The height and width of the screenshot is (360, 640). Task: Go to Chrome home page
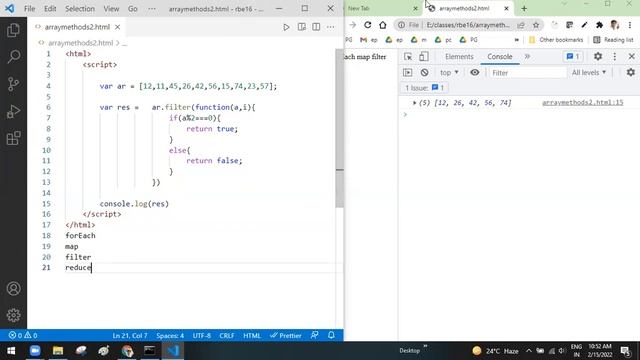pyautogui.click(x=382, y=25)
